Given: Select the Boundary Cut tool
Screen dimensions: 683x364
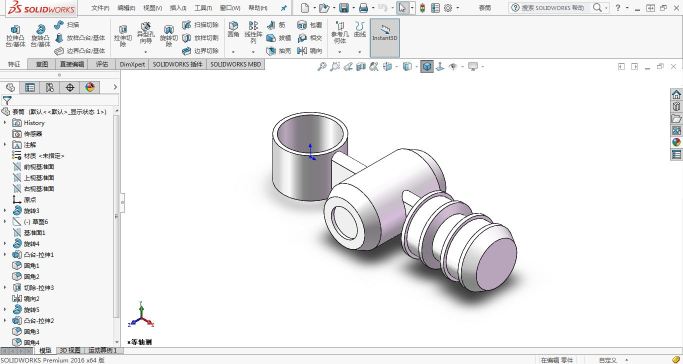Looking at the screenshot, I should click(200, 51).
